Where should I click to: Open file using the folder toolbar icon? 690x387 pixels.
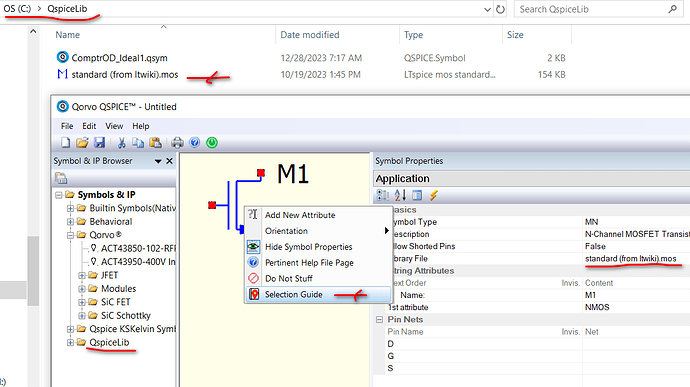pos(82,143)
